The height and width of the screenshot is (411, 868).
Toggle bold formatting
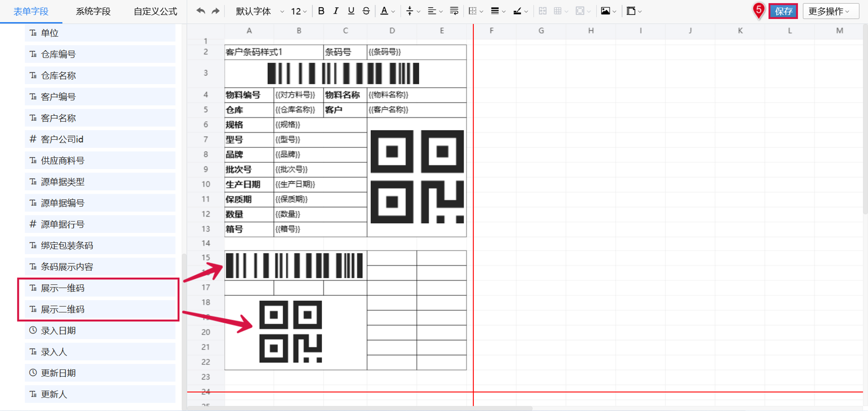click(321, 11)
